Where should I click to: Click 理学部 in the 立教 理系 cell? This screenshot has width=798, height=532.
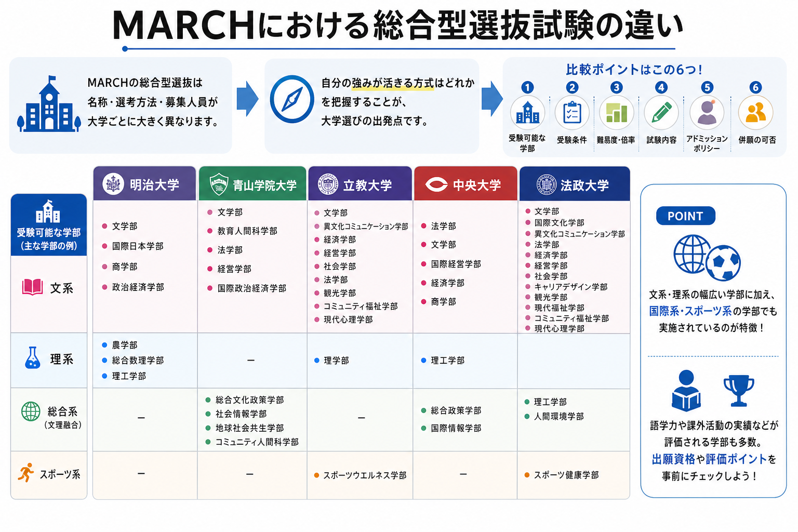336,361
